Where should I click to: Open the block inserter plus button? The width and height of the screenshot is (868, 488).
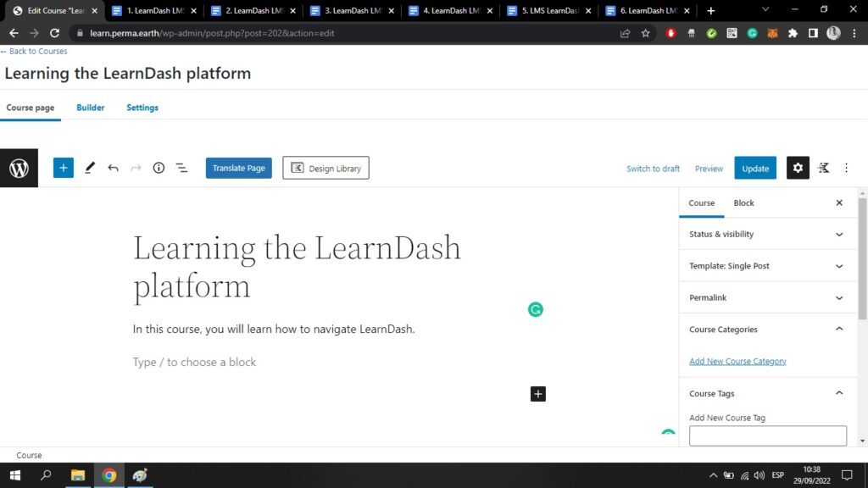click(x=64, y=168)
